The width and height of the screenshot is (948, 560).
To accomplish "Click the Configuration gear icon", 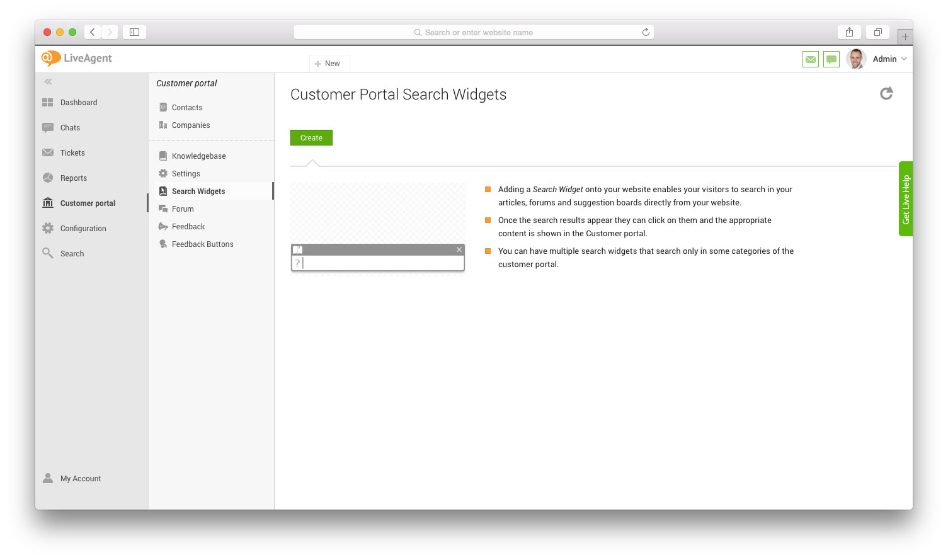I will click(48, 228).
